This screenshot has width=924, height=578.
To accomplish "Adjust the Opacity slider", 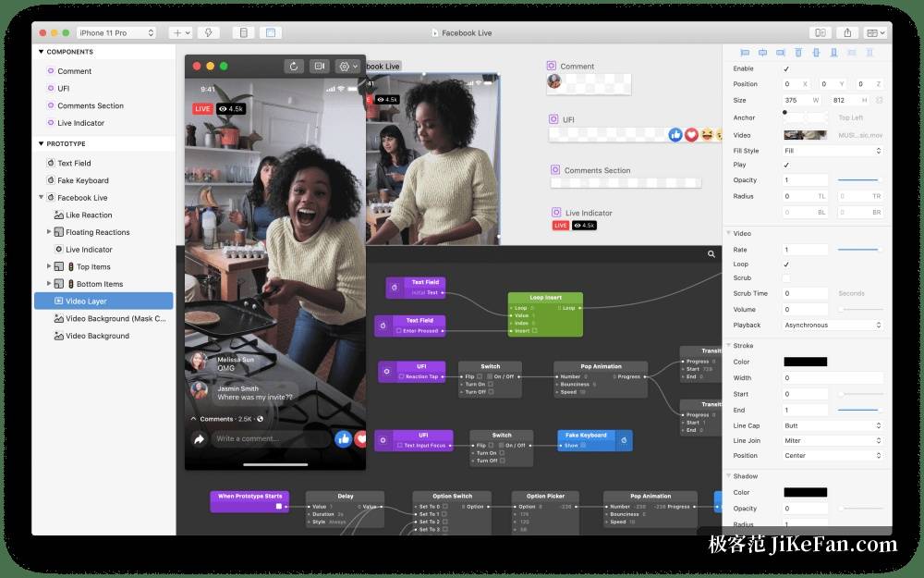I will click(x=858, y=180).
